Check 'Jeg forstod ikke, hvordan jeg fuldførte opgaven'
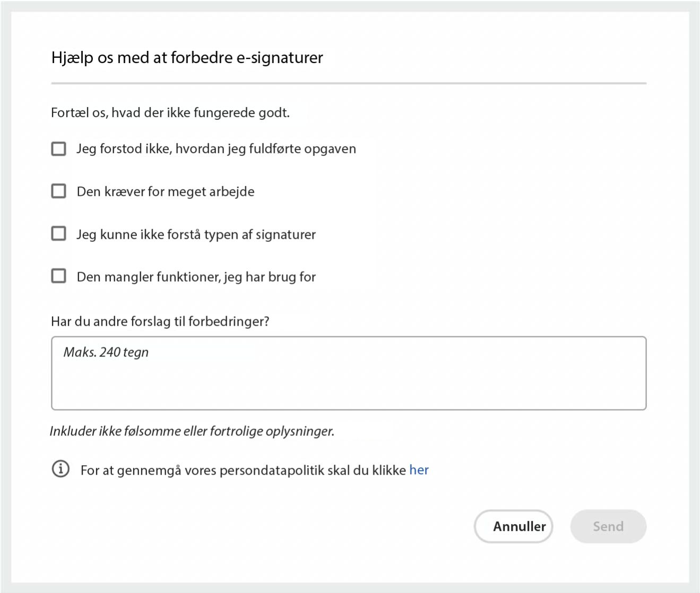Image resolution: width=700 pixels, height=593 pixels. coord(58,149)
